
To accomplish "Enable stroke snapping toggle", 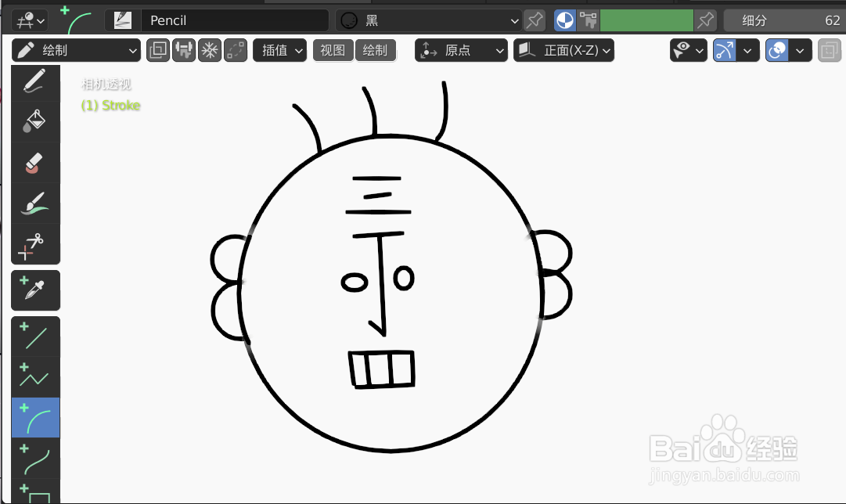I will tap(724, 50).
